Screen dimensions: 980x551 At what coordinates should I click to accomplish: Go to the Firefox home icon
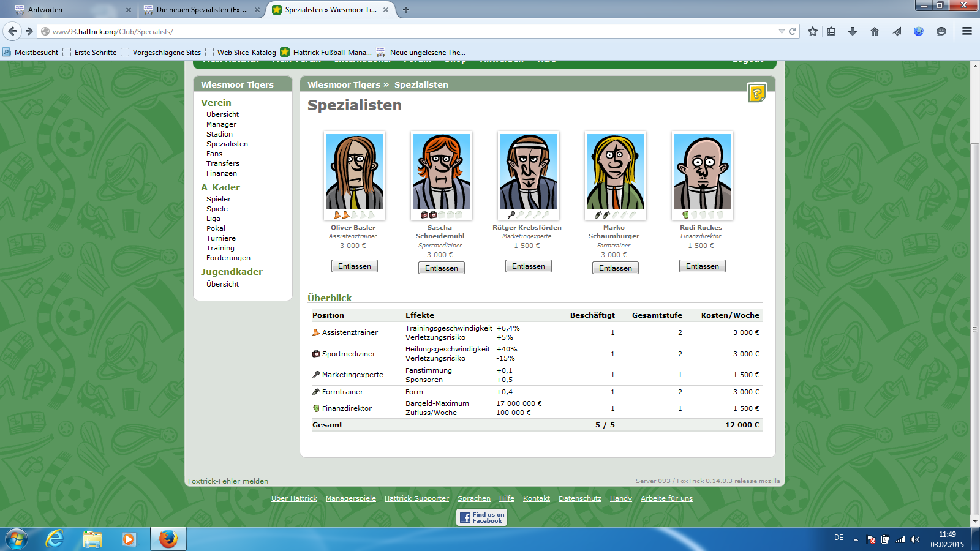point(875,31)
